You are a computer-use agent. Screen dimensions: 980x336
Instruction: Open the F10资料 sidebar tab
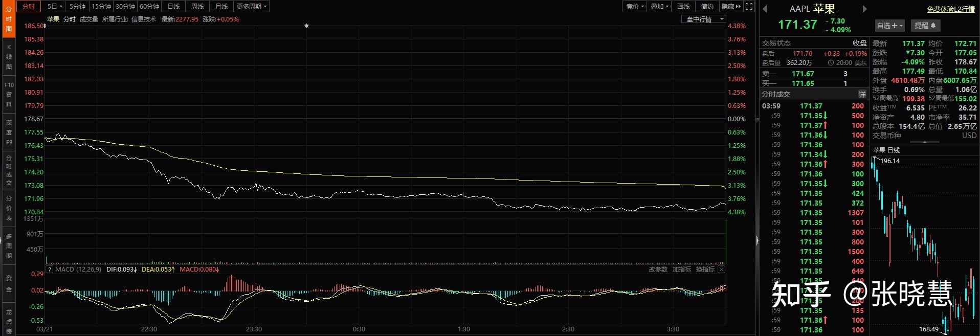[x=9, y=95]
